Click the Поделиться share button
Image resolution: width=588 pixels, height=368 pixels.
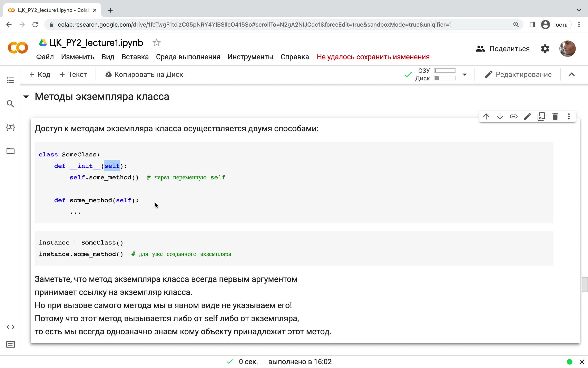pos(502,49)
